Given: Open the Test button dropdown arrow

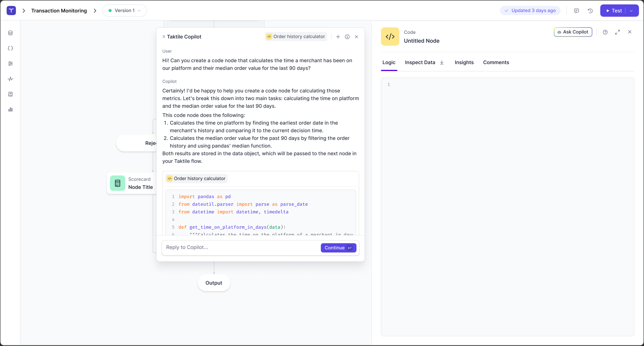Looking at the screenshot, I should (x=632, y=11).
